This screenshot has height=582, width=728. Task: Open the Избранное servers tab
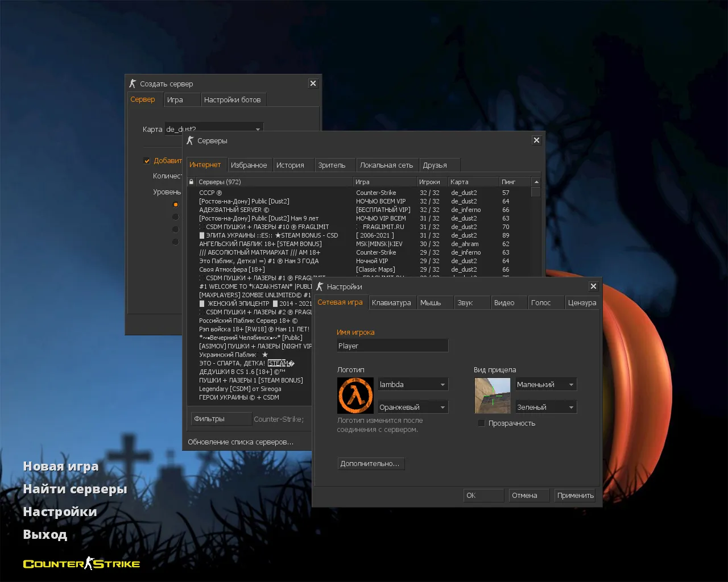tap(249, 165)
